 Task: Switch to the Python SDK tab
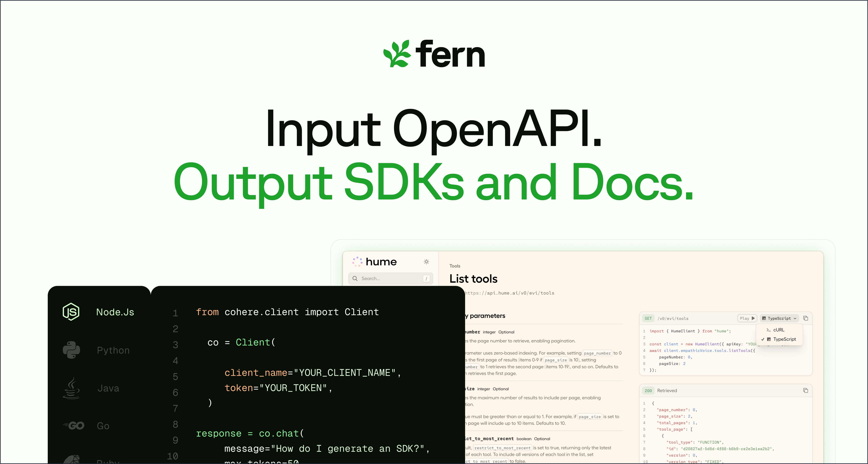[113, 350]
